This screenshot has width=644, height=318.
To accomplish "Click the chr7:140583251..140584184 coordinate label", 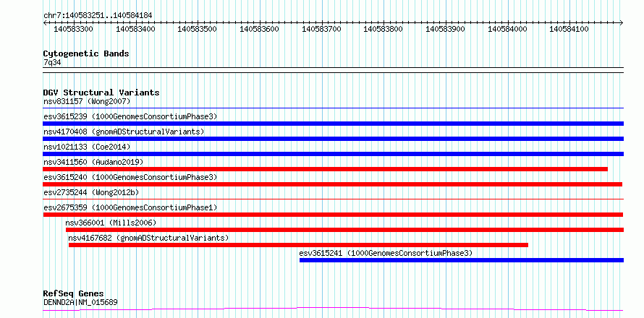I will pos(98,15).
